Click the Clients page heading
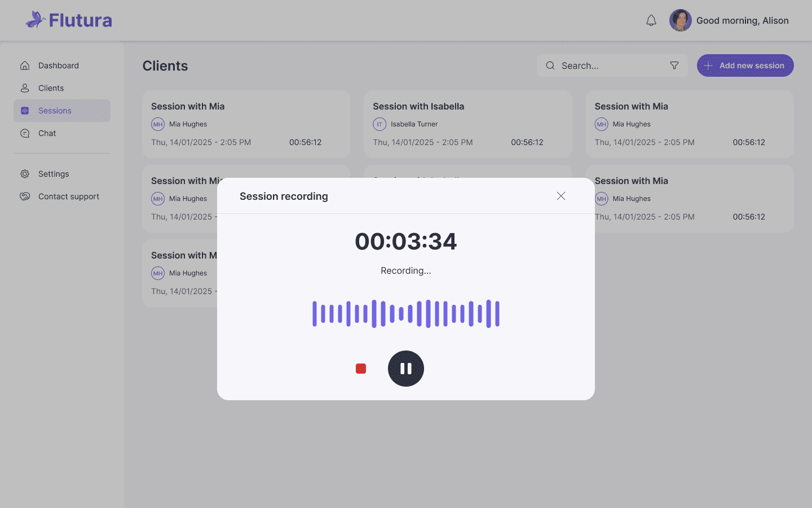This screenshot has width=812, height=508. (165, 65)
